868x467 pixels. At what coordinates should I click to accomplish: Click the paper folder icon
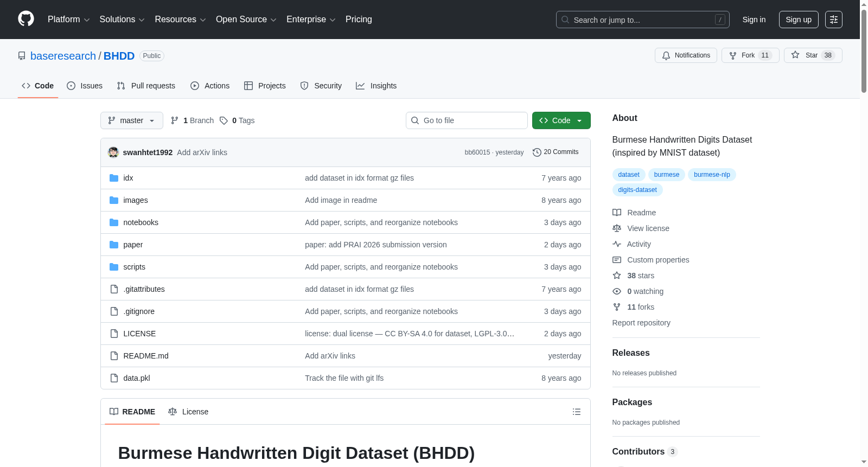(x=114, y=245)
